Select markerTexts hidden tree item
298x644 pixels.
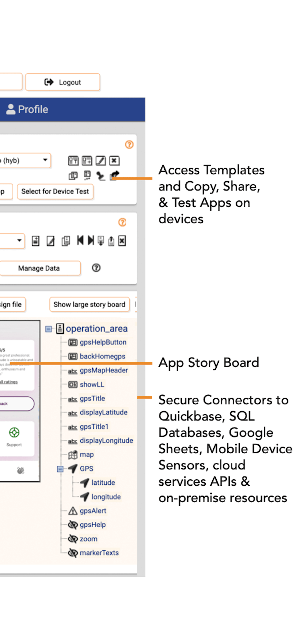coord(99,553)
